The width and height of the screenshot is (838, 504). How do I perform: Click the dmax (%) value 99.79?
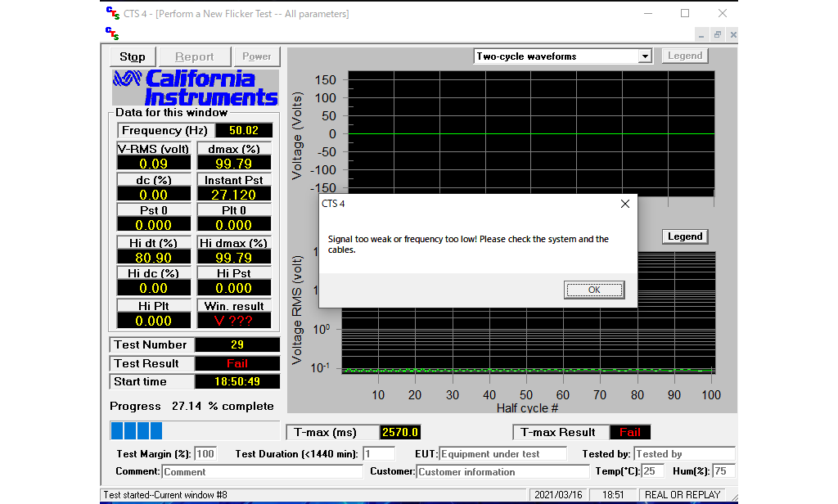pos(233,164)
